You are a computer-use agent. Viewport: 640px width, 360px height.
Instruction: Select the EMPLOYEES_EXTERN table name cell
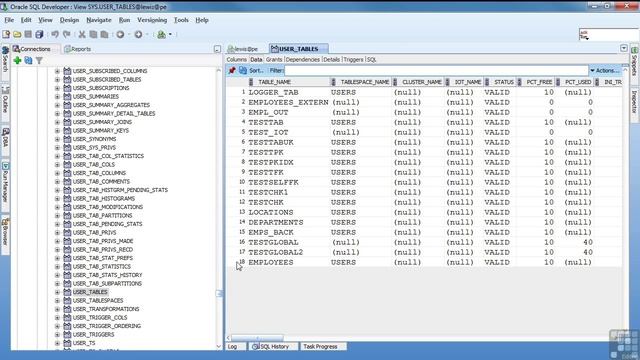288,102
